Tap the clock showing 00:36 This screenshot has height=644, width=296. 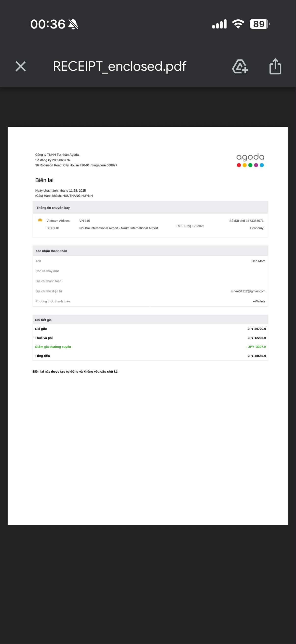coord(48,24)
